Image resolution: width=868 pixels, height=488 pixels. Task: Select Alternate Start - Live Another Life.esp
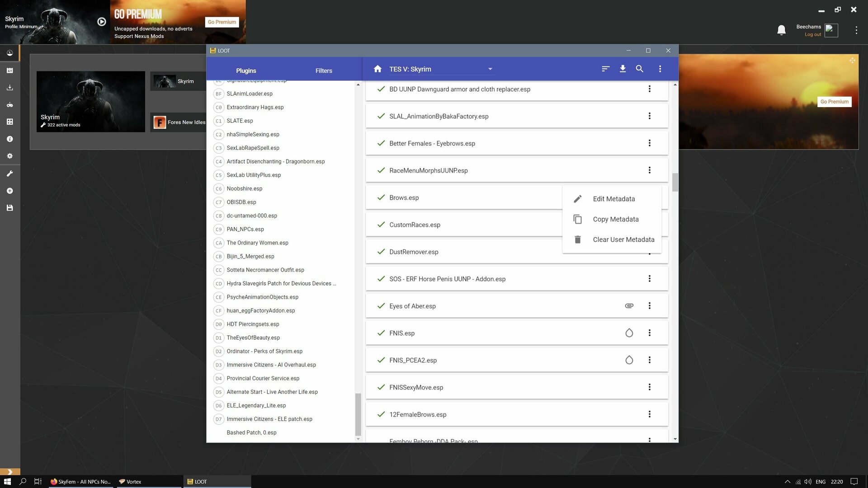(x=272, y=392)
